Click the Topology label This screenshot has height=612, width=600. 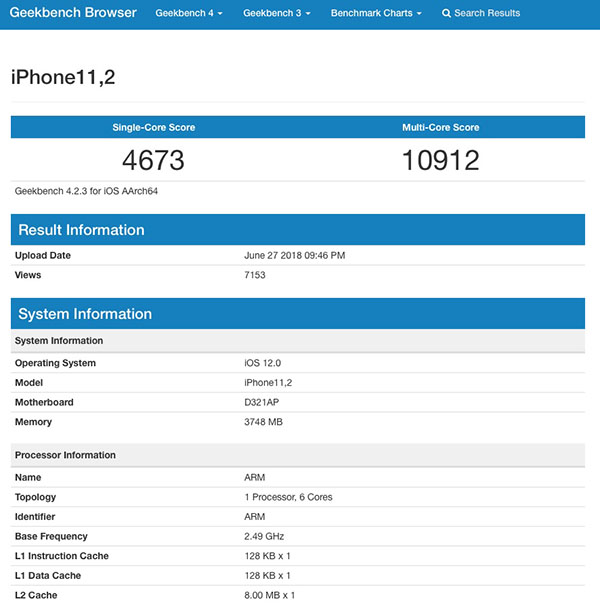coord(36,497)
